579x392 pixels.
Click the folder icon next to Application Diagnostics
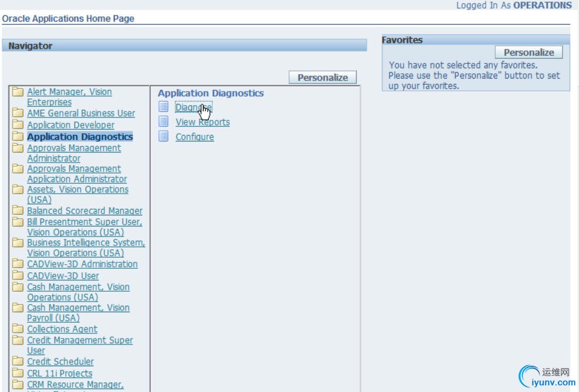[x=18, y=136]
